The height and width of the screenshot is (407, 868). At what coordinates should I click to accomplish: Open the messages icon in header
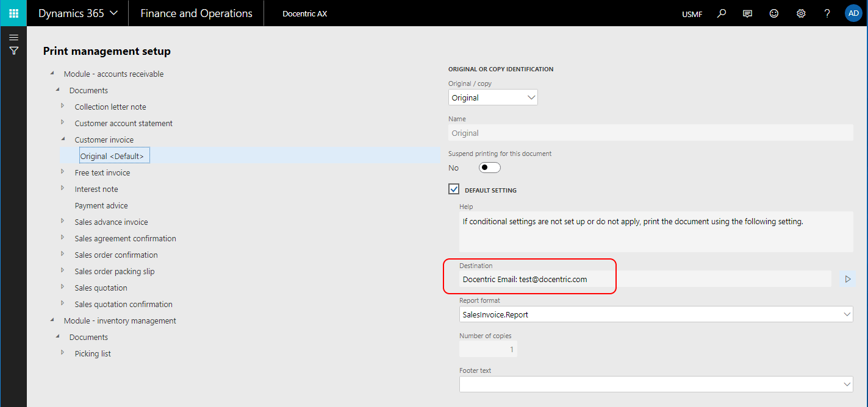pyautogui.click(x=748, y=13)
